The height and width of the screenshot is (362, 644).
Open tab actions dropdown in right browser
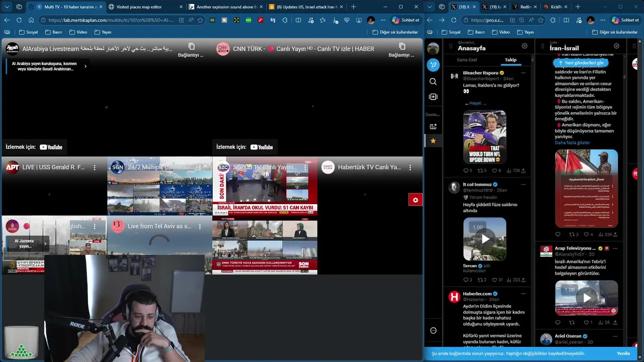[429, 7]
